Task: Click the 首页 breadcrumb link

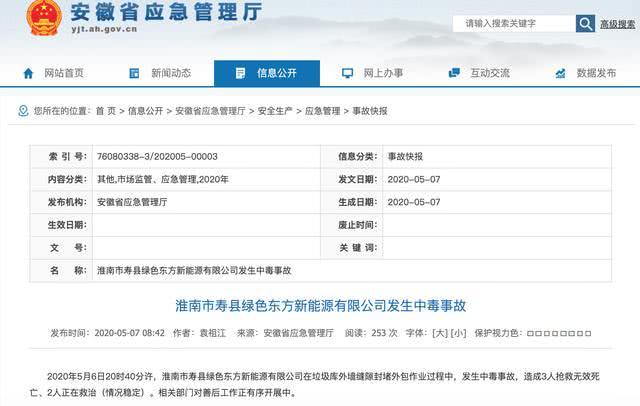Action: tap(106, 111)
